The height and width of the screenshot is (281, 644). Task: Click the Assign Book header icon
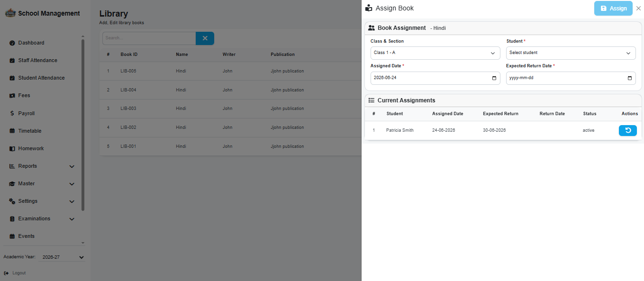point(369,8)
